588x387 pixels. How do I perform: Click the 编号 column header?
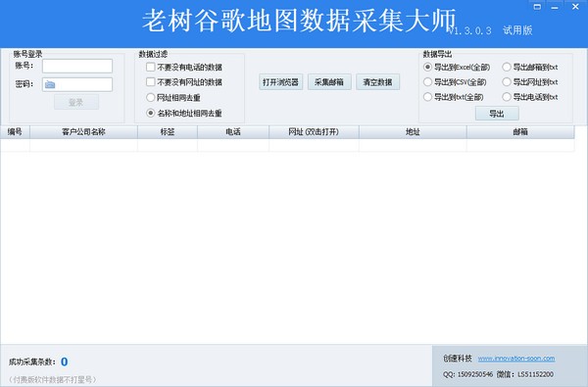(x=15, y=132)
